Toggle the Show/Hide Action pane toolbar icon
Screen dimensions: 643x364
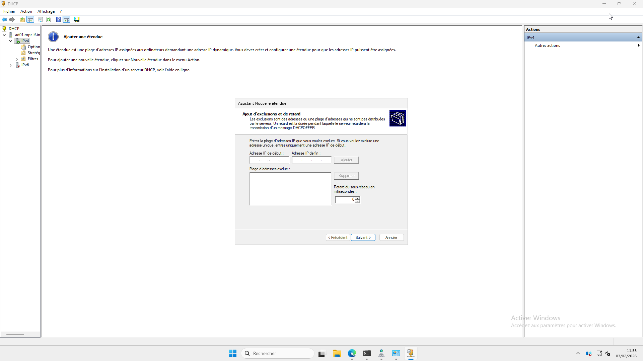[x=67, y=19]
